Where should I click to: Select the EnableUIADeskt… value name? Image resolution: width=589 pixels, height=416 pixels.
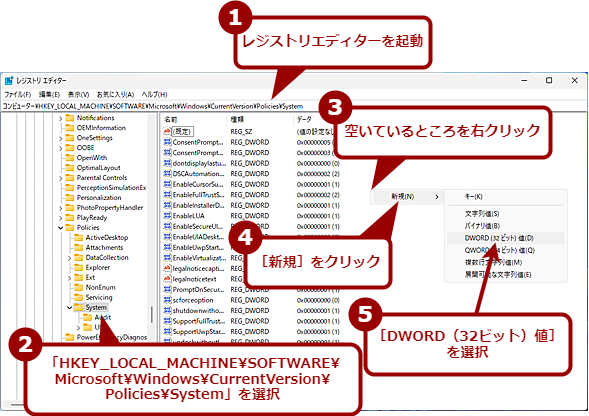pyautogui.click(x=198, y=237)
